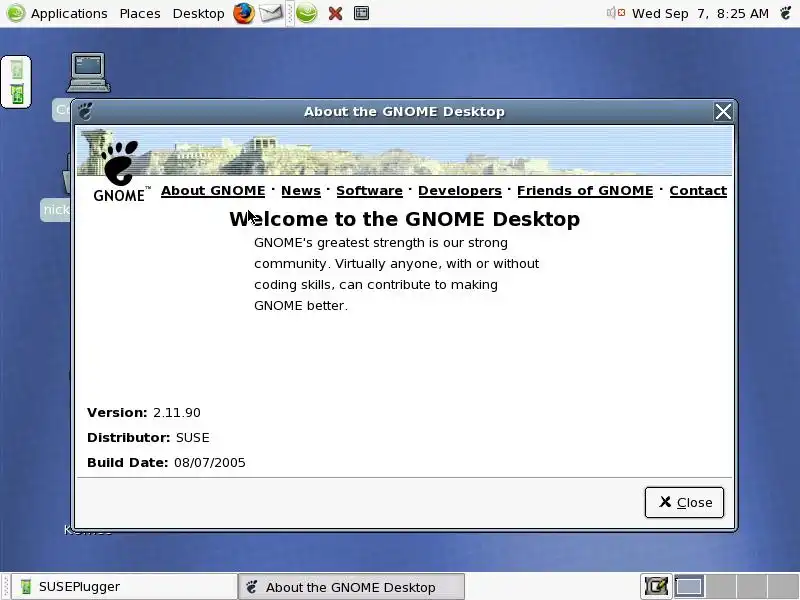Follow the News link
Image resolution: width=800 pixels, height=600 pixels.
301,190
